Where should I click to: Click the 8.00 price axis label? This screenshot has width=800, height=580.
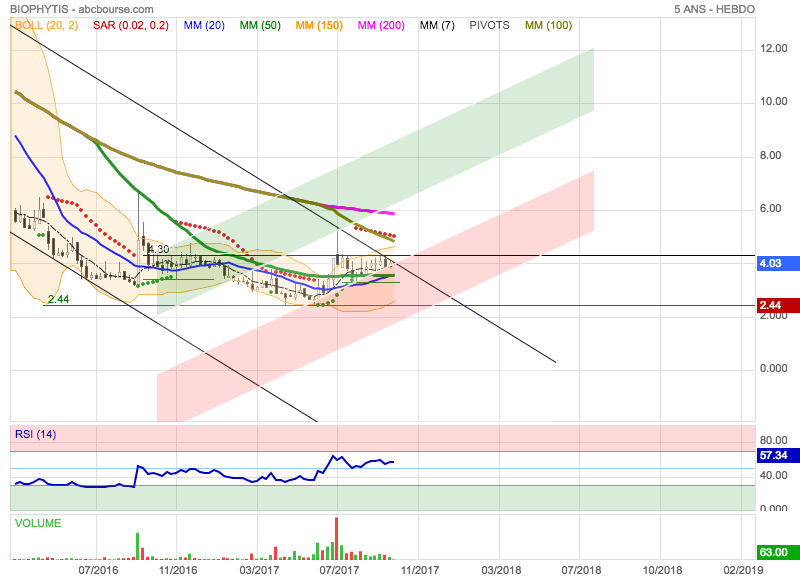[x=771, y=156]
